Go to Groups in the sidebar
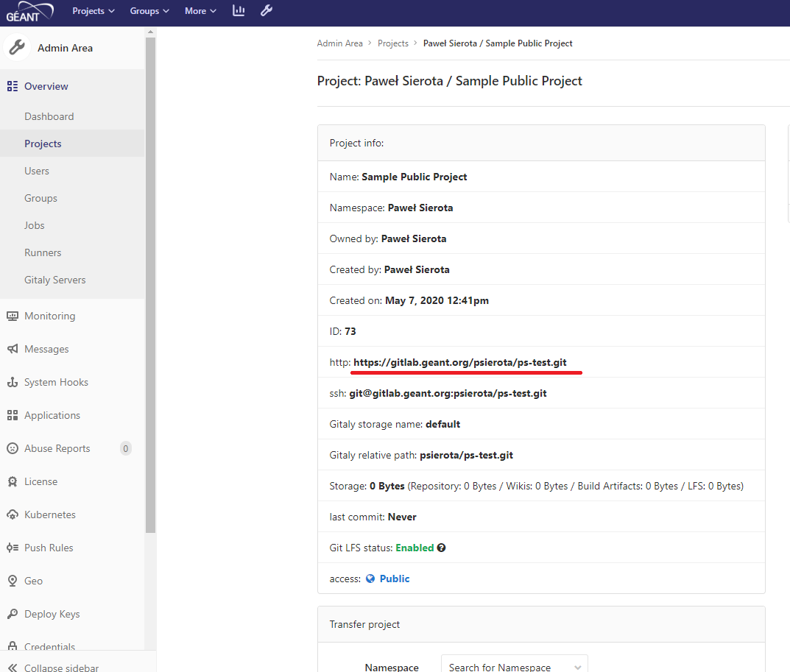 40,198
